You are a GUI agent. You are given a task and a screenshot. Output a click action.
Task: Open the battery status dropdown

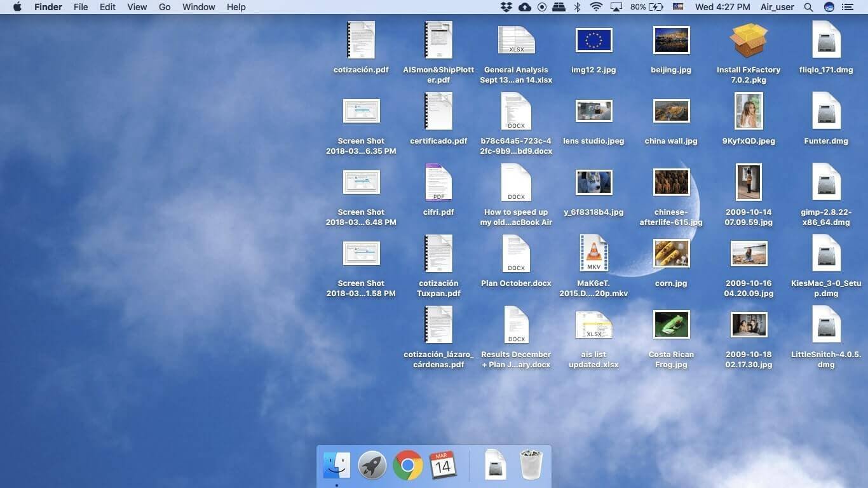click(x=647, y=7)
